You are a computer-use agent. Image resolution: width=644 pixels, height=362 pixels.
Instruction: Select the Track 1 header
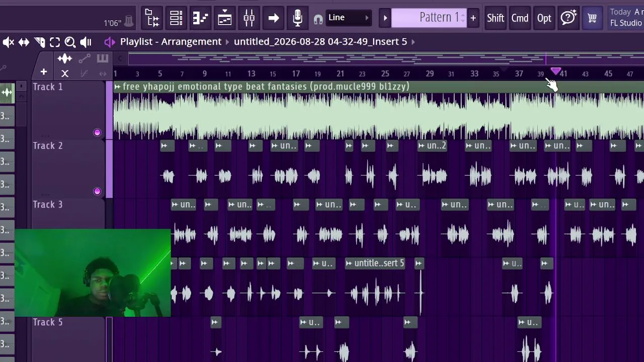(x=68, y=110)
